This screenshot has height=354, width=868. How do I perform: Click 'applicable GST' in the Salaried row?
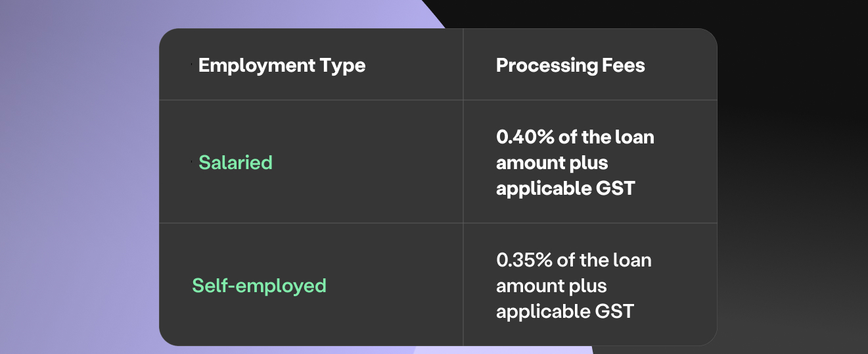[x=565, y=188]
